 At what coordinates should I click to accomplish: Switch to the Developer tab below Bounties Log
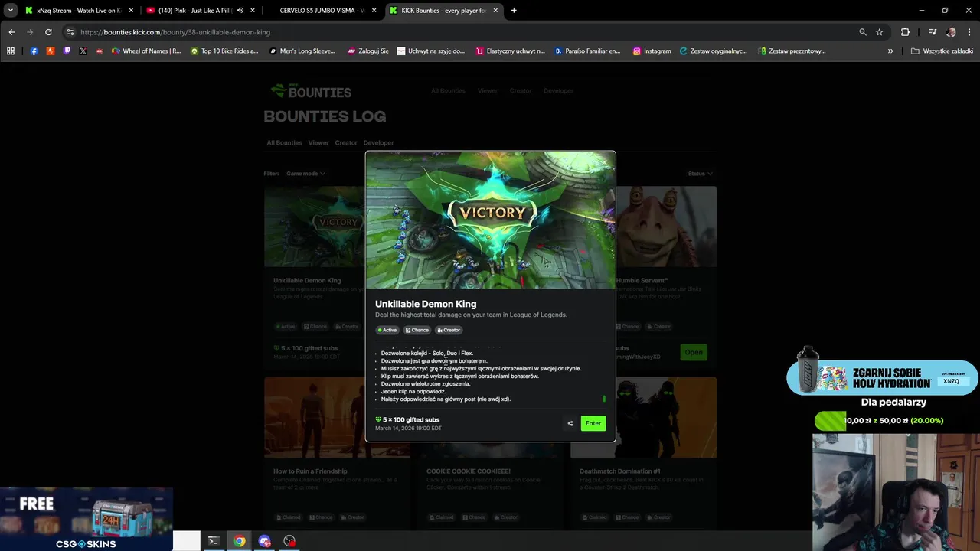pos(378,142)
